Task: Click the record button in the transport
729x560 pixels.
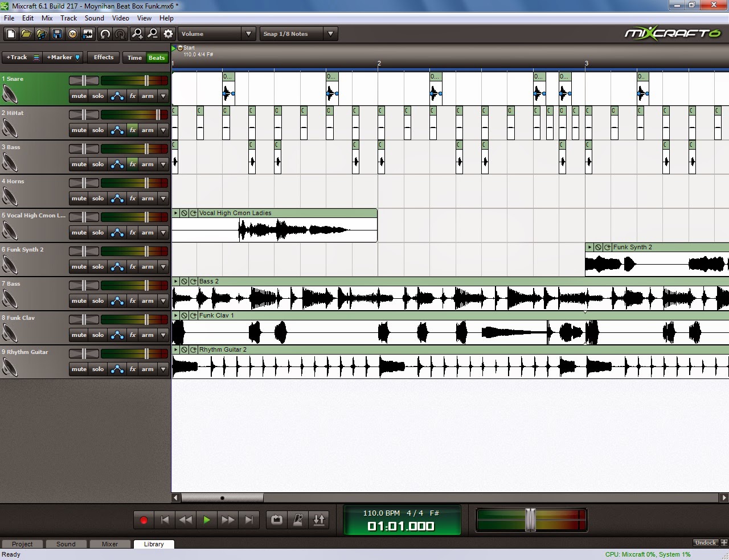Action: tap(144, 520)
